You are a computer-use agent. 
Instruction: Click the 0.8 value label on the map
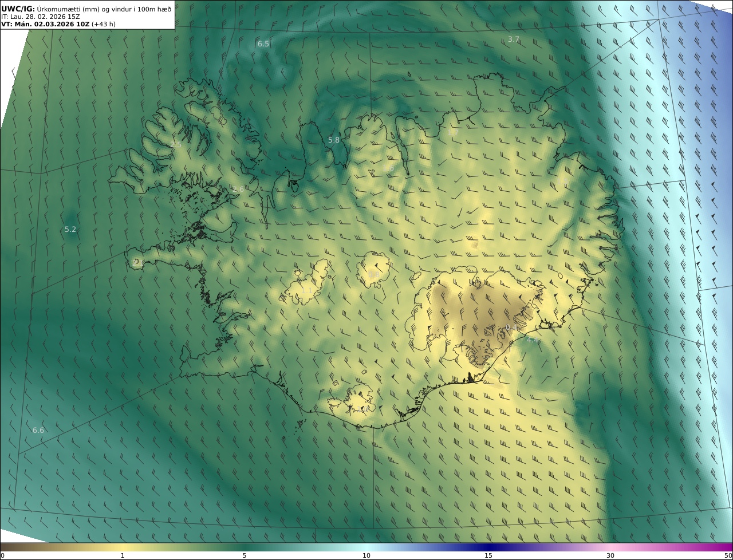[x=374, y=275]
